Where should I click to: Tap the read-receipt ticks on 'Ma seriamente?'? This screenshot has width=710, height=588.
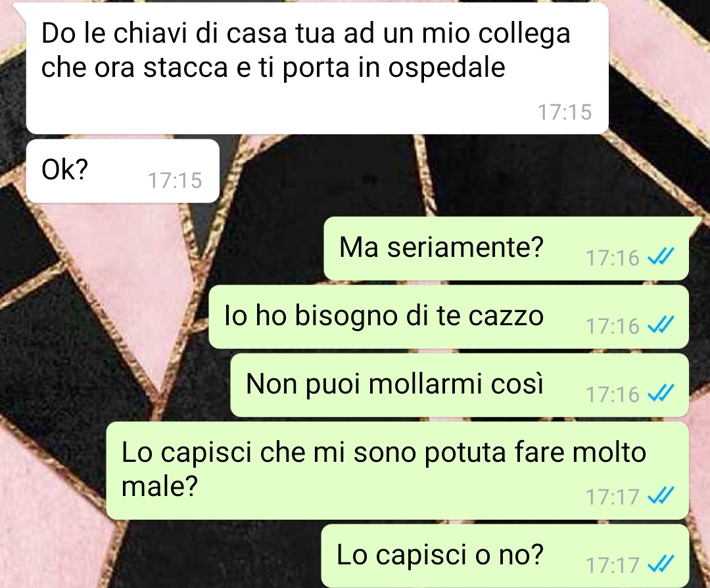point(661,257)
